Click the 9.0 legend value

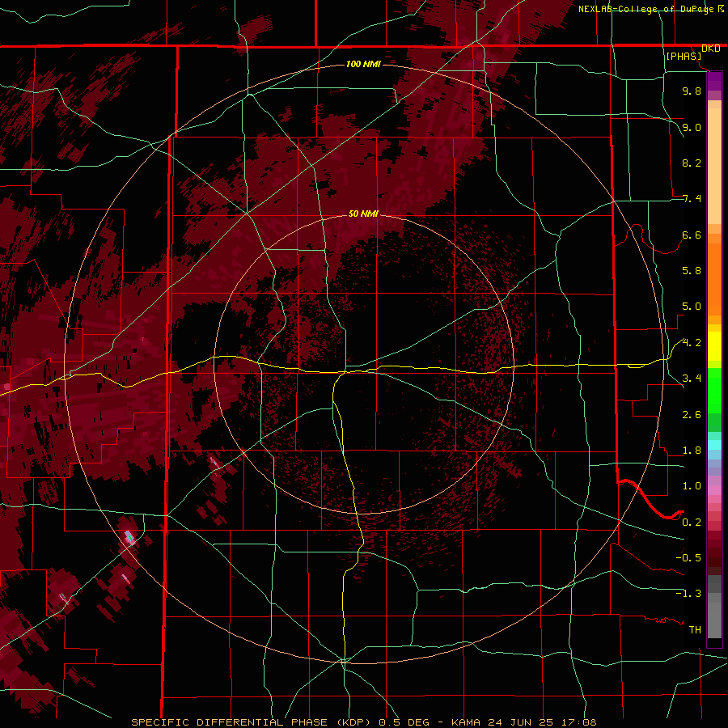click(x=692, y=127)
